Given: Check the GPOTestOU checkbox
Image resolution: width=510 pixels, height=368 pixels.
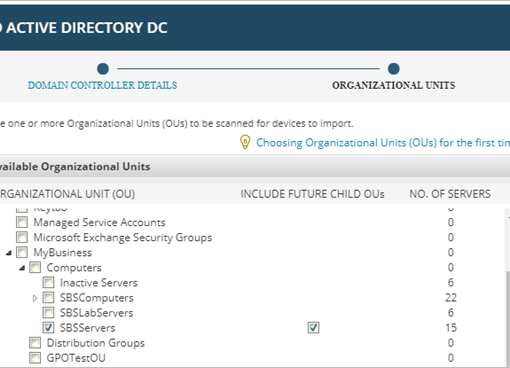Looking at the screenshot, I should click(x=35, y=358).
